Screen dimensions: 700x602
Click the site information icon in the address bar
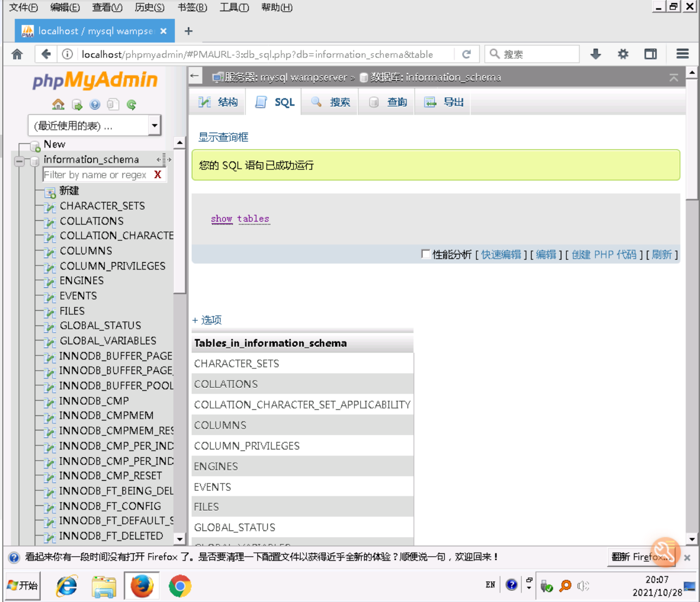pyautogui.click(x=67, y=54)
